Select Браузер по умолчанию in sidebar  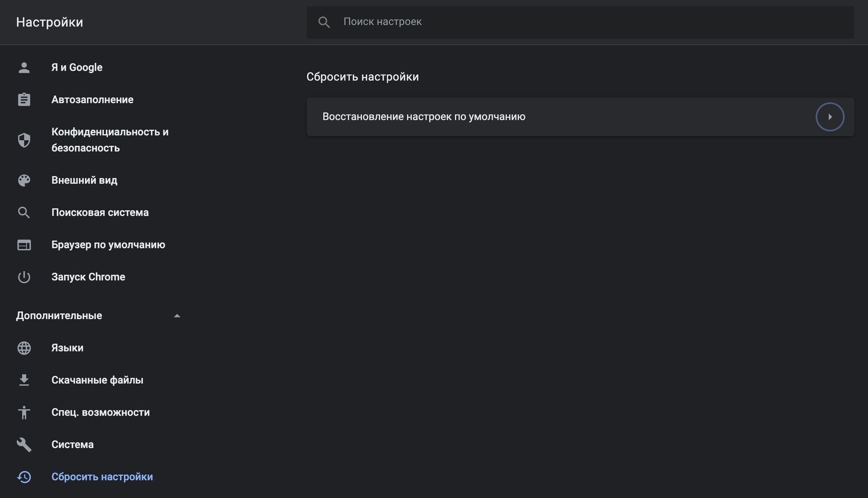[108, 245]
